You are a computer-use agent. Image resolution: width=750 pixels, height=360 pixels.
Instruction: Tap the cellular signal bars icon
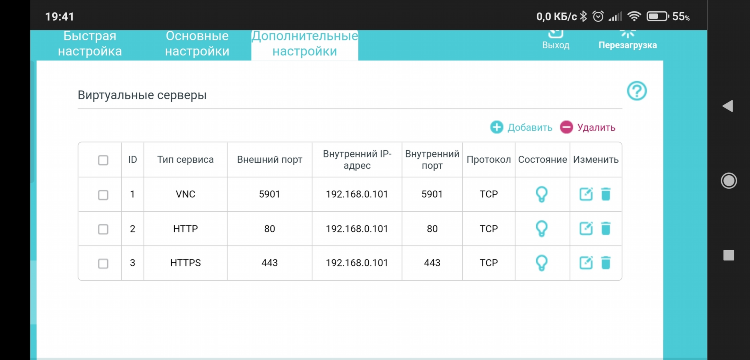click(615, 17)
